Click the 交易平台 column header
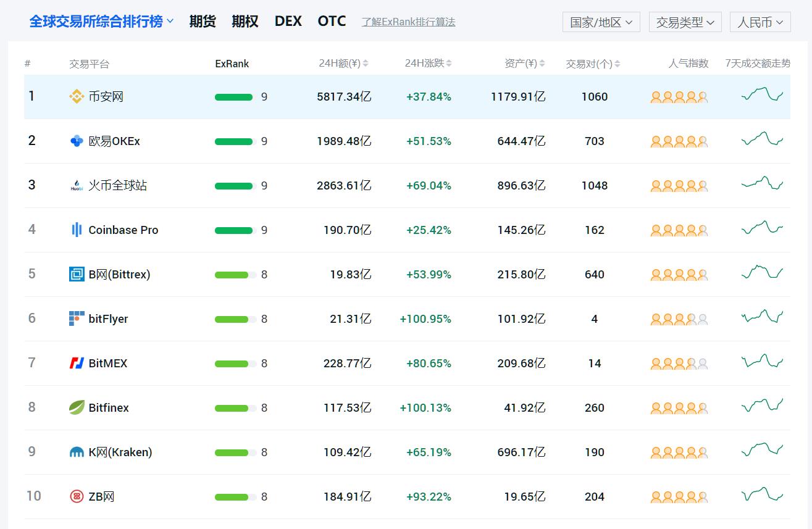This screenshot has height=529, width=812. point(90,64)
